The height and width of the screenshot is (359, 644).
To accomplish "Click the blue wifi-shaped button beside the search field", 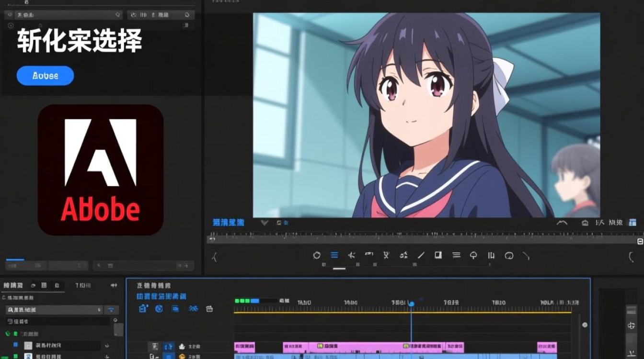I will (x=112, y=310).
